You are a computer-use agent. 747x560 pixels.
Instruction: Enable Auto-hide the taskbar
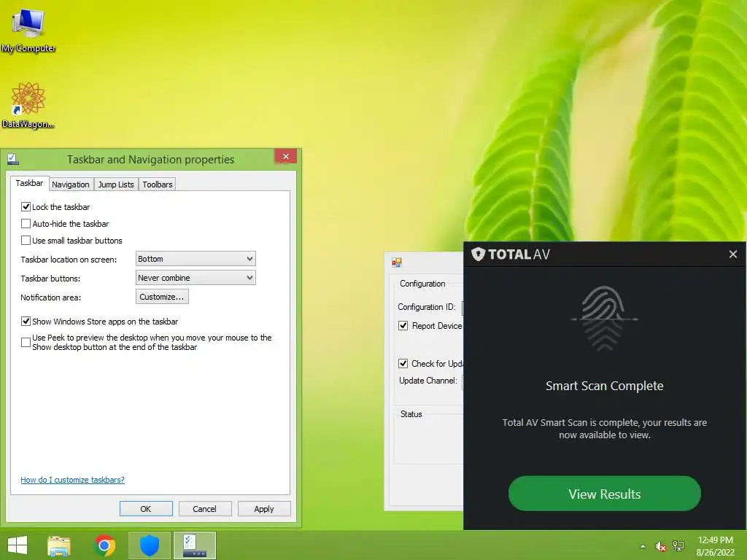[x=26, y=224]
